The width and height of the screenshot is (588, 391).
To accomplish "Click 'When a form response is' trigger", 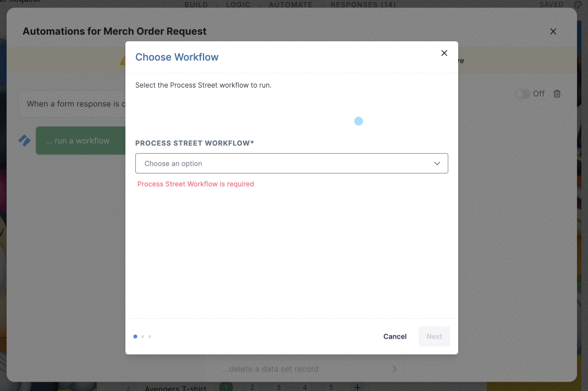I will pyautogui.click(x=72, y=104).
